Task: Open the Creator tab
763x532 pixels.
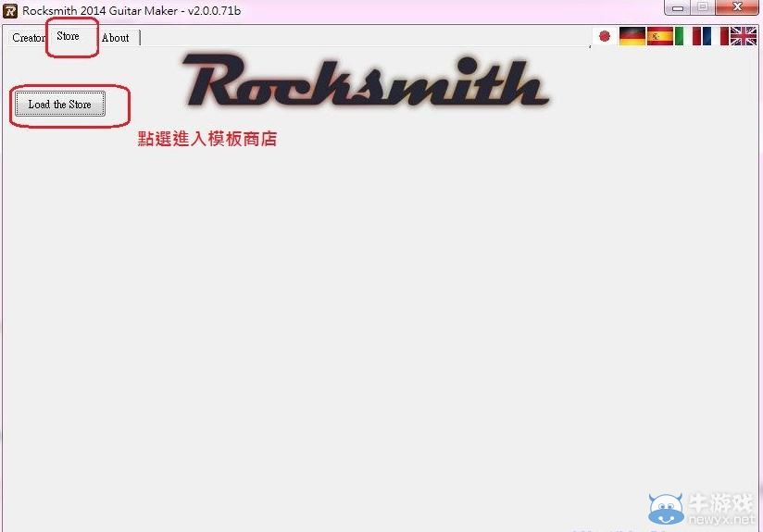Action: tap(28, 37)
